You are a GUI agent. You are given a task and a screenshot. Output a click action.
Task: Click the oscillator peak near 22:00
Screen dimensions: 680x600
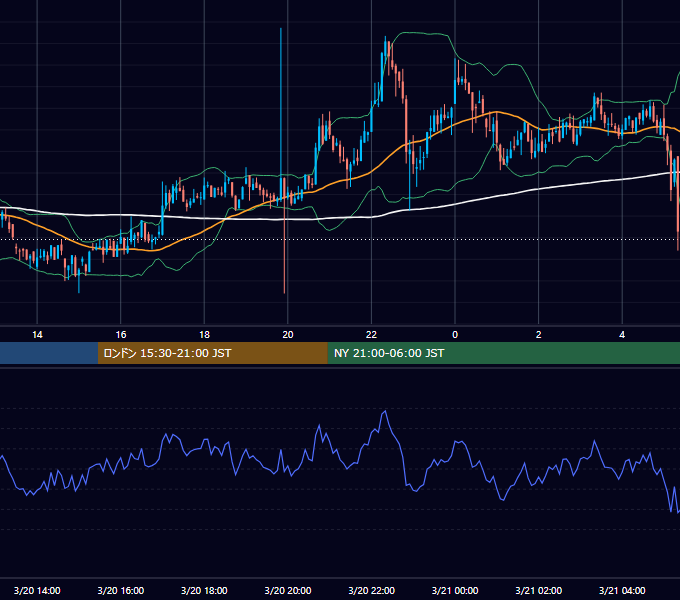tap(385, 412)
